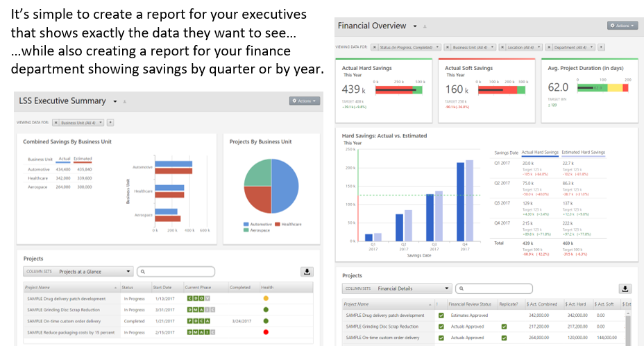
Task: Add a filter to the Financial Overview
Action: tap(601, 47)
